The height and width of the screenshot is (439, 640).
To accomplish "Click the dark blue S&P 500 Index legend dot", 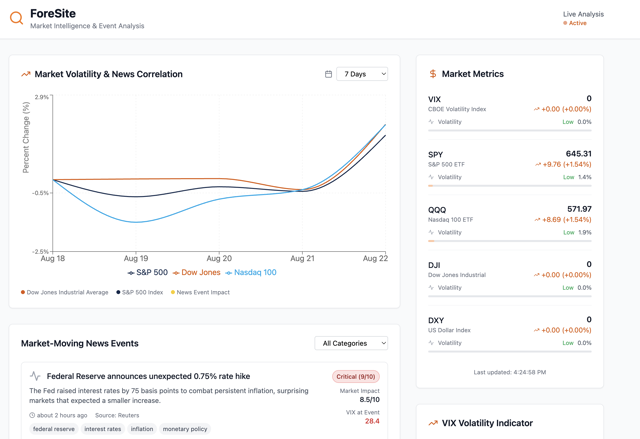I will tap(118, 292).
